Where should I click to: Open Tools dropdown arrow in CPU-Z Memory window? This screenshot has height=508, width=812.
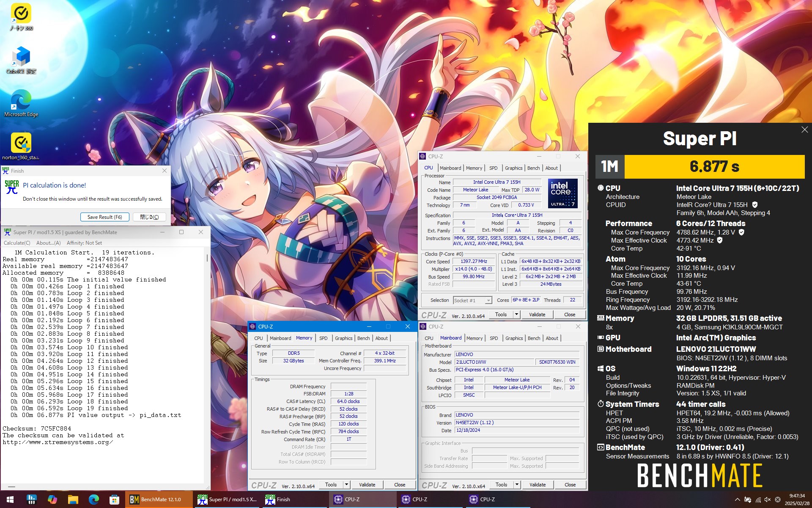[346, 485]
